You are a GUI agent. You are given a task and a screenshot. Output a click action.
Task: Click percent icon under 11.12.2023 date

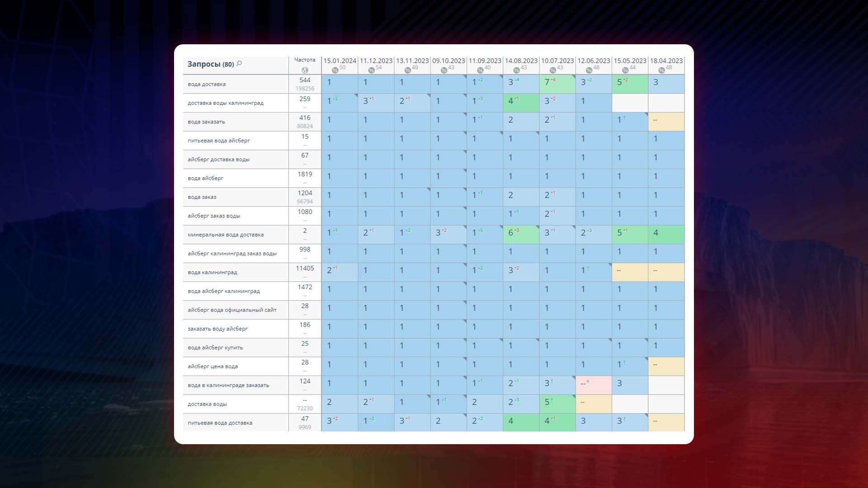(371, 70)
